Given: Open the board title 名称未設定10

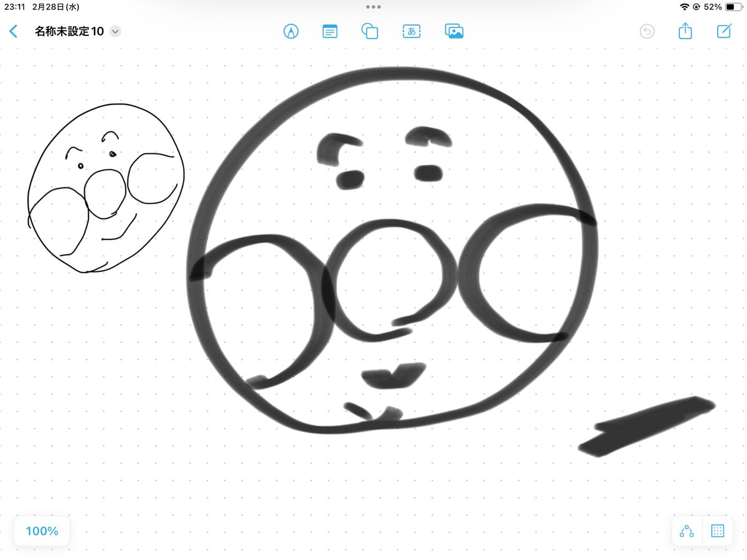Looking at the screenshot, I should [69, 31].
